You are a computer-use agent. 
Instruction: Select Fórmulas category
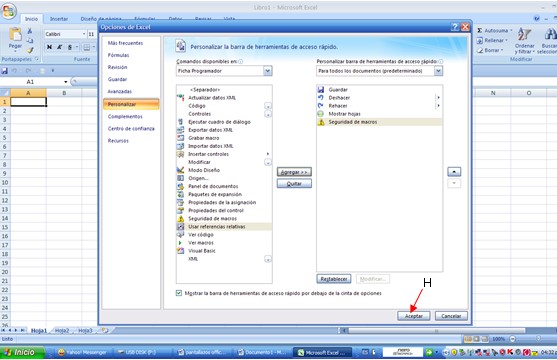[x=119, y=55]
